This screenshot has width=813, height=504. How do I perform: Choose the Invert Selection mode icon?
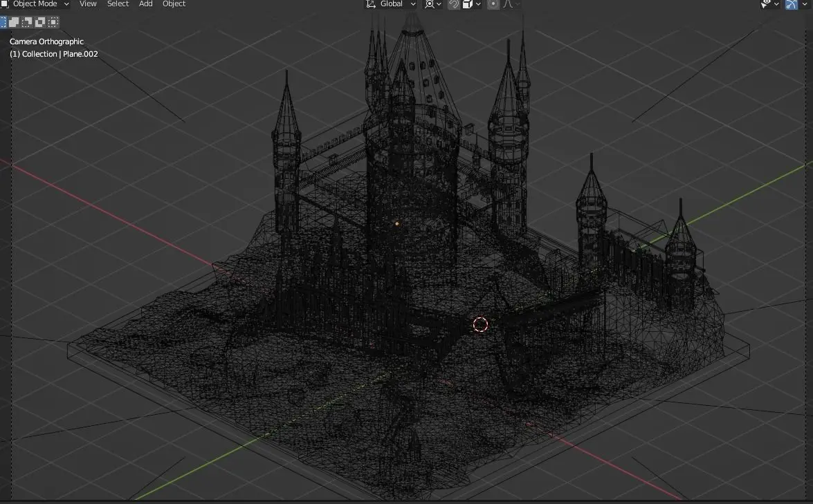pyautogui.click(x=40, y=21)
